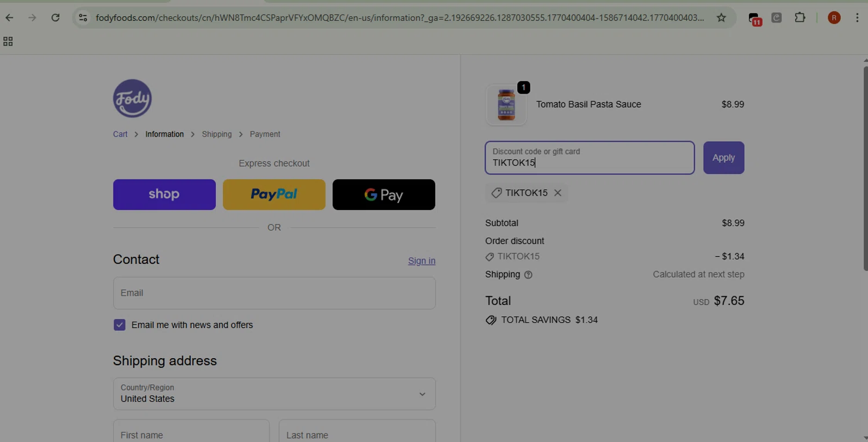Select the Information breadcrumb step
The height and width of the screenshot is (442, 868).
(x=164, y=134)
